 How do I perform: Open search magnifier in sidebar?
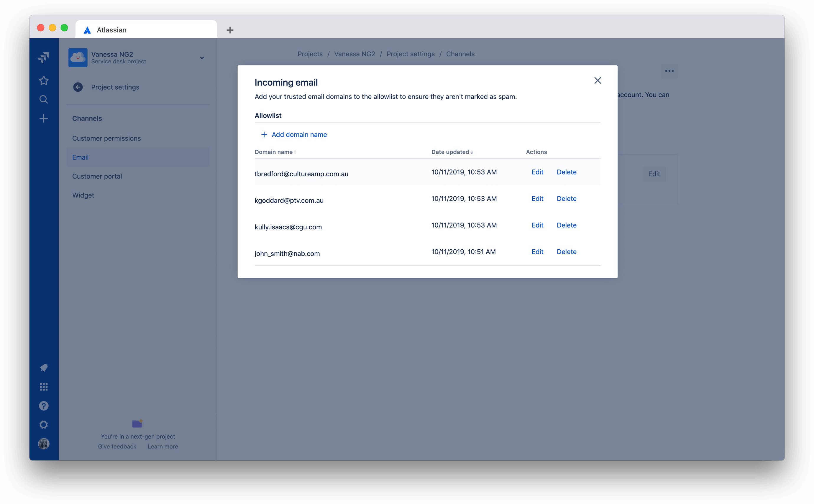point(44,99)
